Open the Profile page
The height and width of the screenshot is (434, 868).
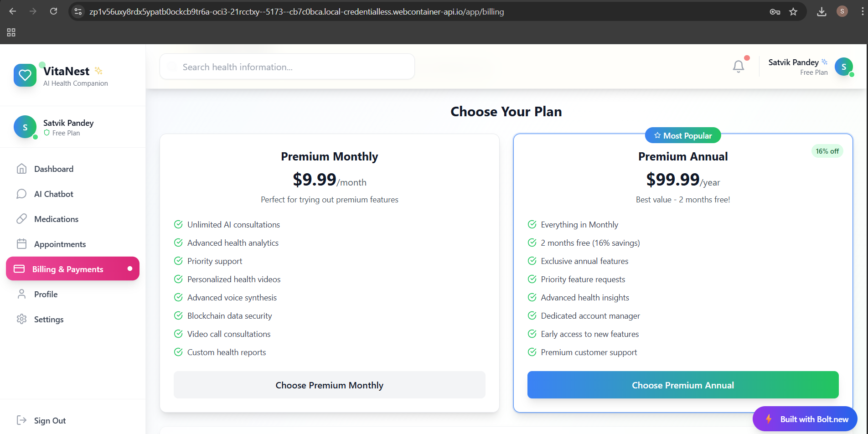point(73,294)
